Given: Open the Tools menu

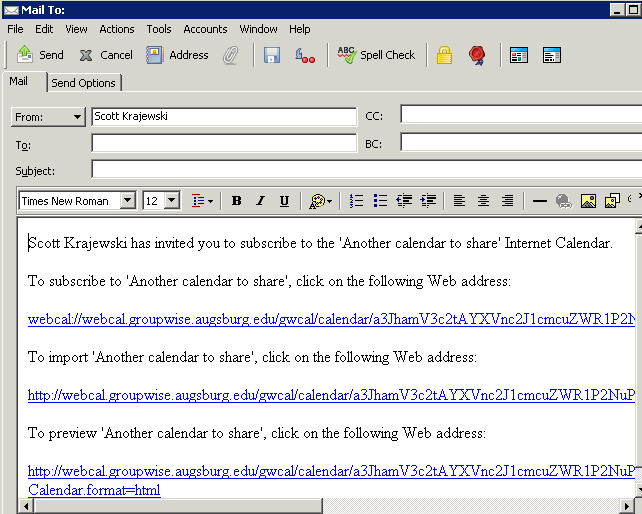Looking at the screenshot, I should pyautogui.click(x=159, y=29).
